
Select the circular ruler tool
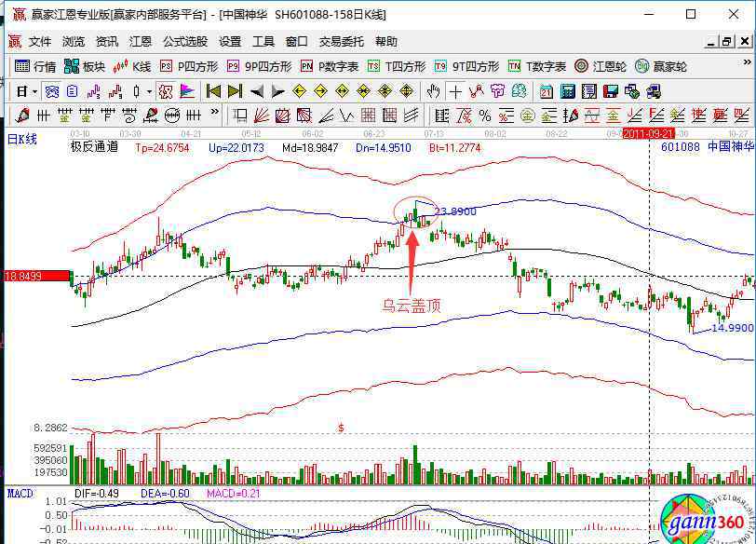click(x=172, y=116)
